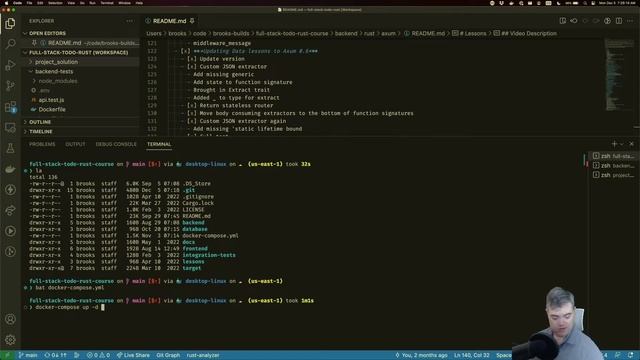640x360 pixels.
Task: Click line 124 'Custom JSON extractor' text
Action: (233, 67)
